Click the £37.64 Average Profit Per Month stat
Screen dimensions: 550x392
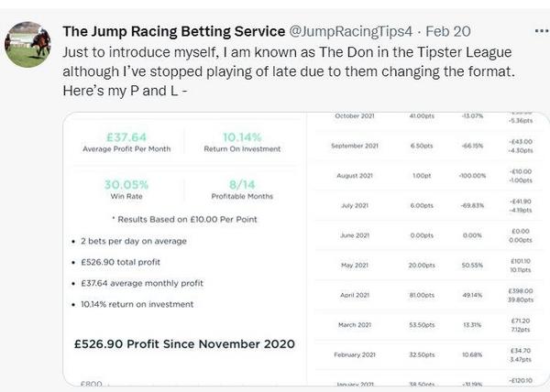point(126,142)
